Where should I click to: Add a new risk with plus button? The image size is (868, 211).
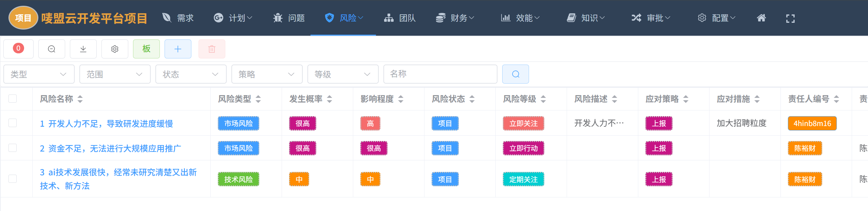[x=178, y=49]
